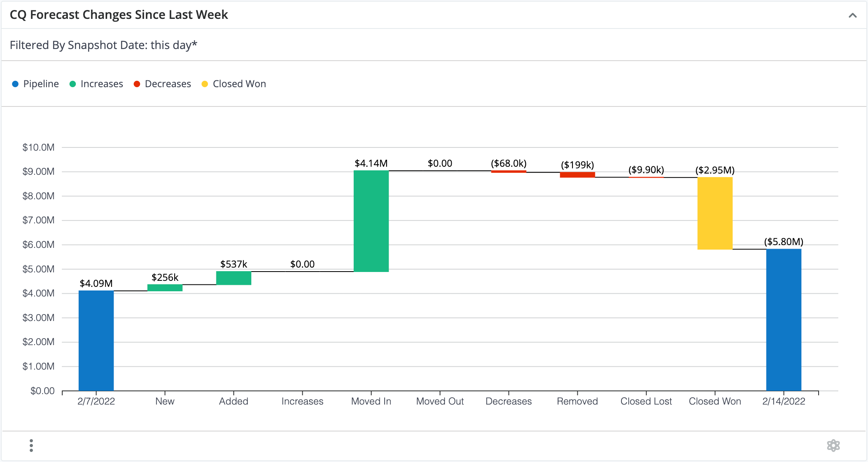Screen dimensions: 868x462
Task: Click the green New bar
Action: (x=165, y=288)
